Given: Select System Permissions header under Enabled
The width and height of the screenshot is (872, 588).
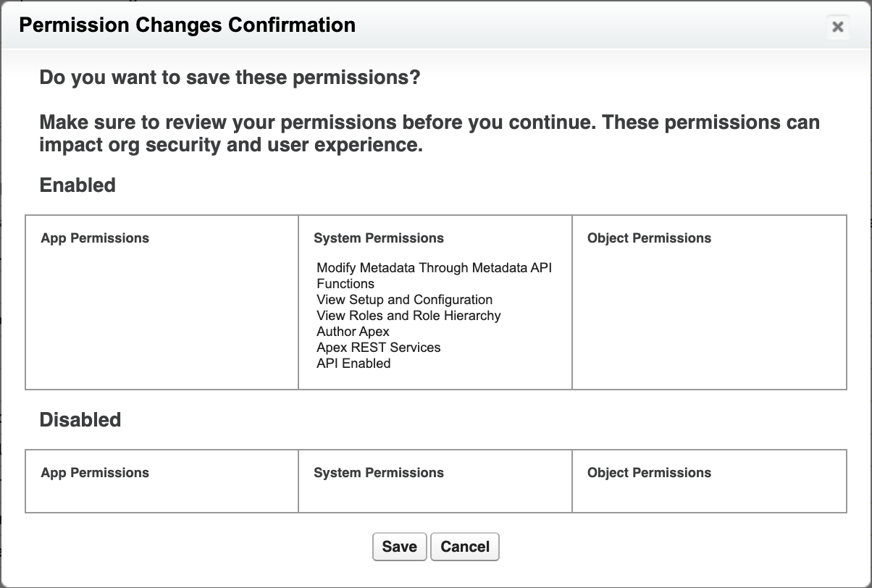Looking at the screenshot, I should point(379,238).
